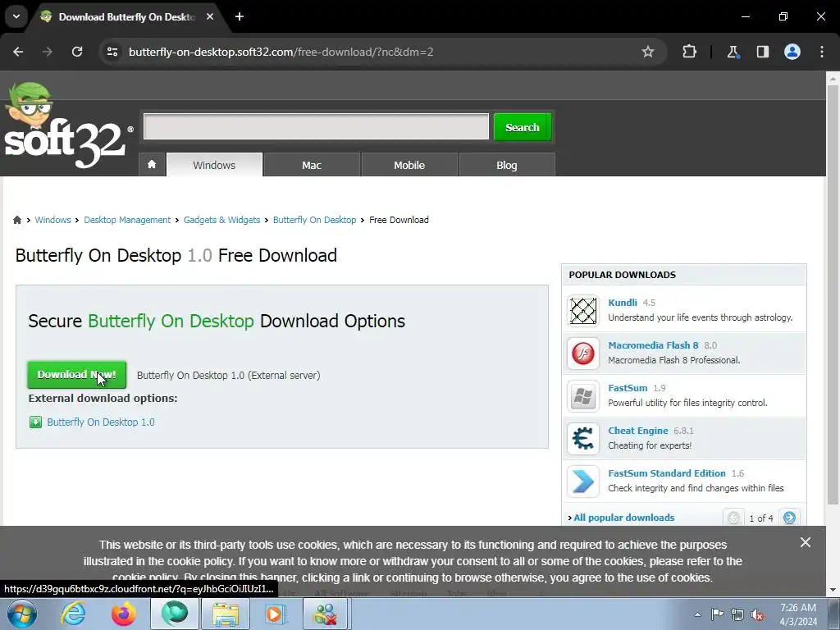Click into the Soft32 search field
Image resolution: width=840 pixels, height=630 pixels.
pyautogui.click(x=316, y=127)
